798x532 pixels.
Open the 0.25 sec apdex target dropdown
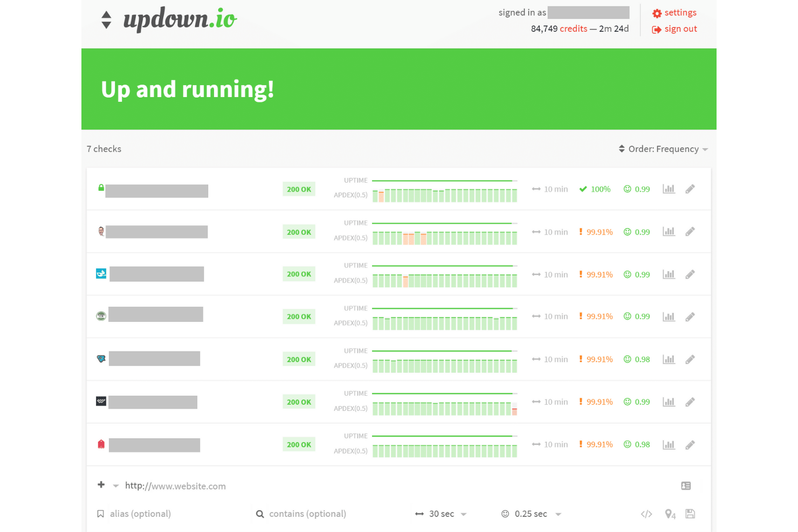[531, 514]
